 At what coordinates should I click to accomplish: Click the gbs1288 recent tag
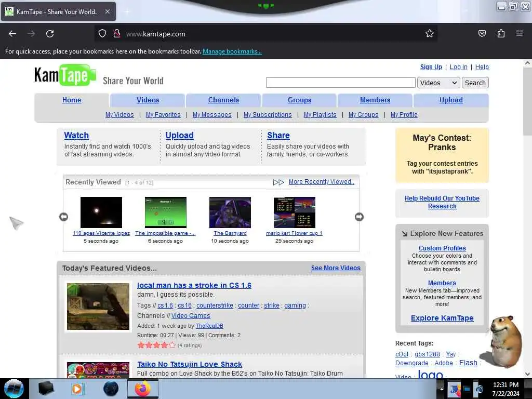coord(427,354)
